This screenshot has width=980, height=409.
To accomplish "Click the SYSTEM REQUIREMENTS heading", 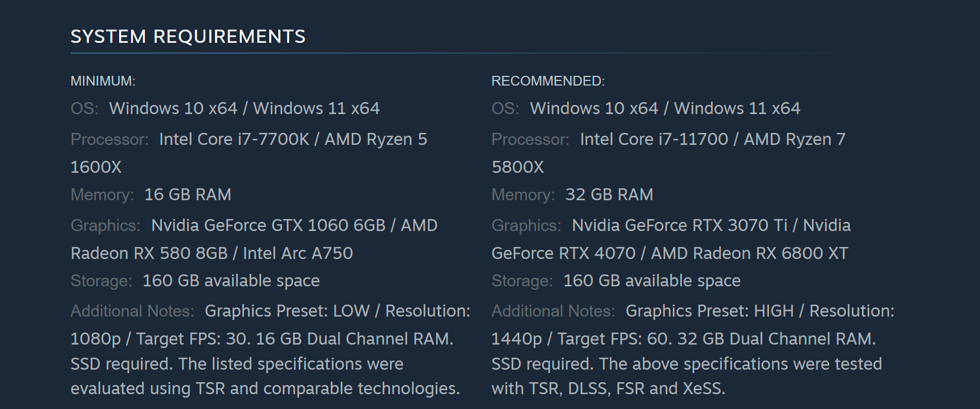I will [x=188, y=37].
